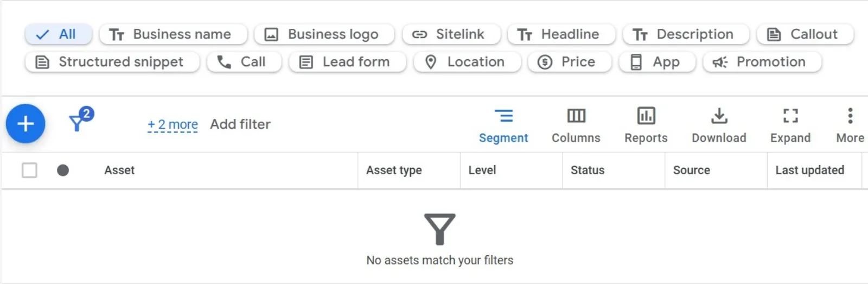Filter by Headline chip
This screenshot has width=868, height=284.
pyautogui.click(x=561, y=34)
